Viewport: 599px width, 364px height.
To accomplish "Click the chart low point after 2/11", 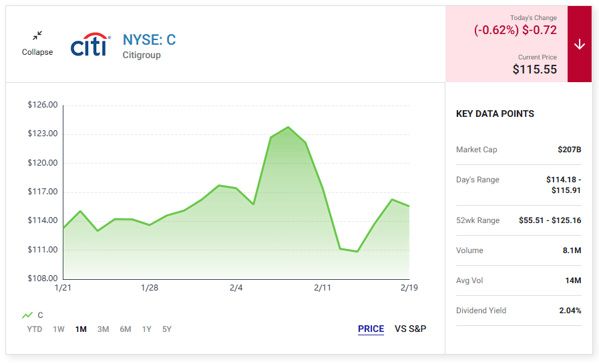I will tap(357, 251).
